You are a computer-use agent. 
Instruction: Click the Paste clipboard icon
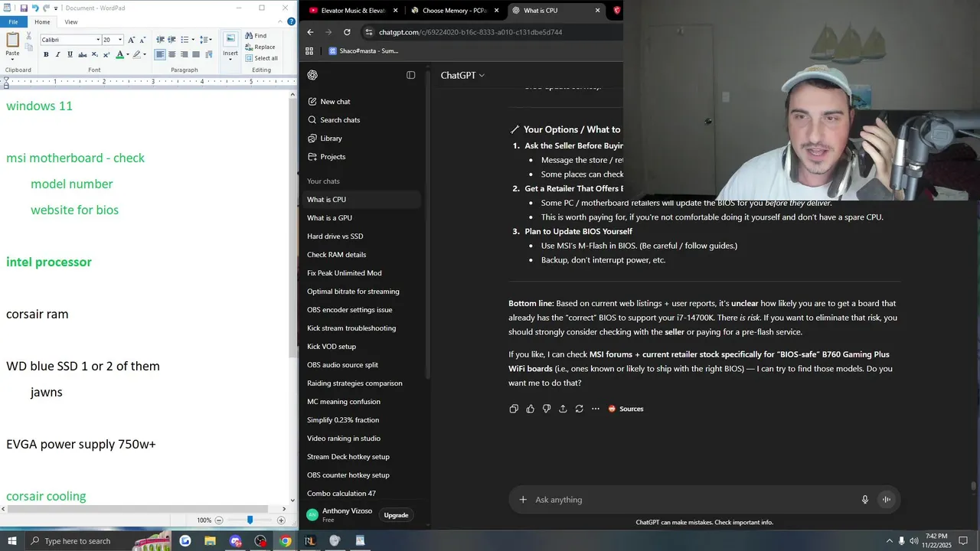(x=12, y=39)
